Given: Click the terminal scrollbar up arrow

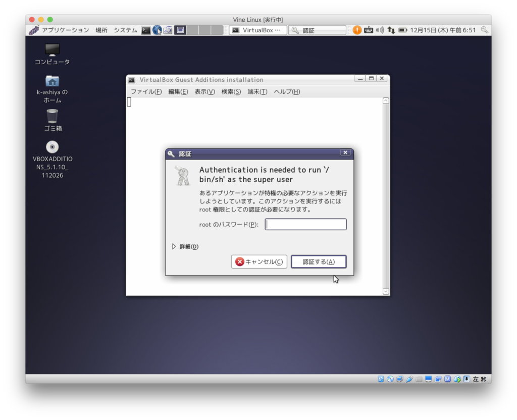Looking at the screenshot, I should point(386,100).
